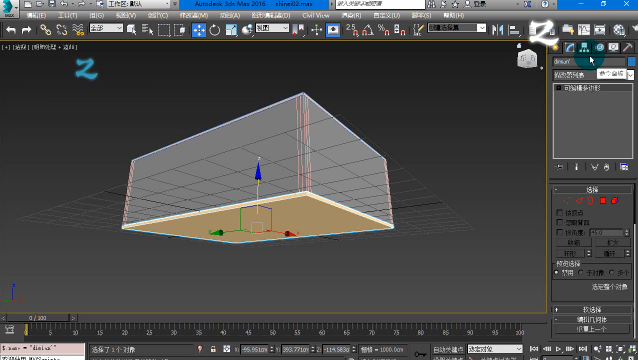Image resolution: width=638 pixels, height=360 pixels.
Task: Activate the Select and Scale tool
Action: point(231,30)
